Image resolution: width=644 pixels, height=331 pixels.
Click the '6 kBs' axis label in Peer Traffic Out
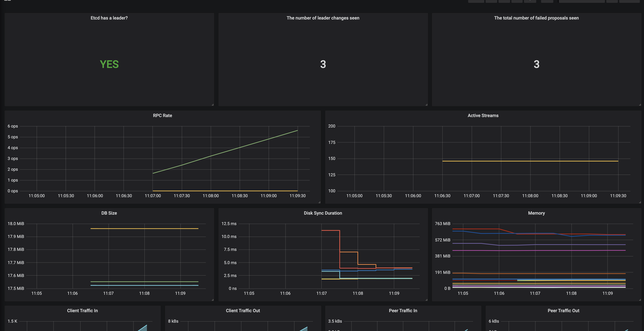[x=494, y=321]
